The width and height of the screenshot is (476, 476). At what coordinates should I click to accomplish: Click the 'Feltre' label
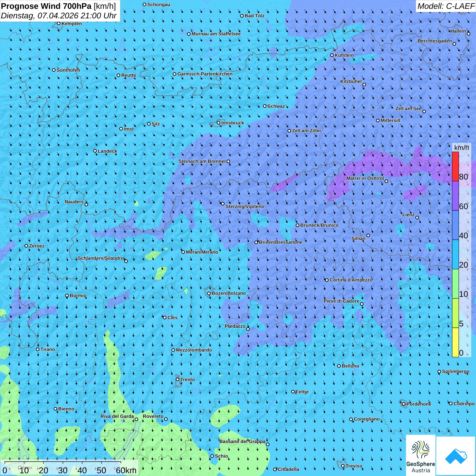coord(302,392)
